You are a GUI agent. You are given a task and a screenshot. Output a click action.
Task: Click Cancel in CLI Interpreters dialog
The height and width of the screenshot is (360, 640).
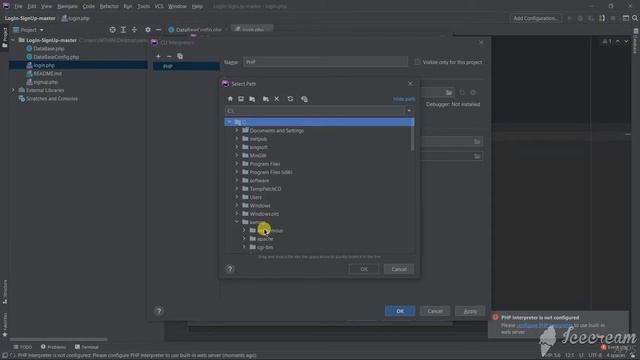(x=435, y=311)
